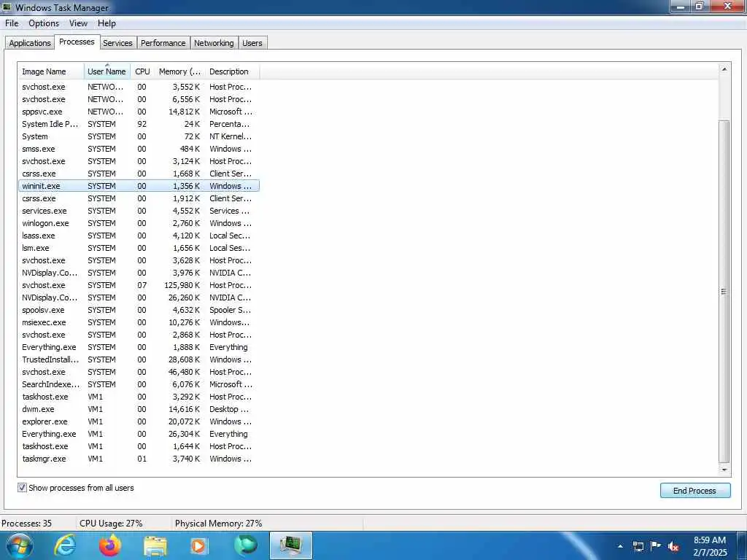The width and height of the screenshot is (747, 560).
Task: Select the msiexec.exe process
Action: point(139,322)
